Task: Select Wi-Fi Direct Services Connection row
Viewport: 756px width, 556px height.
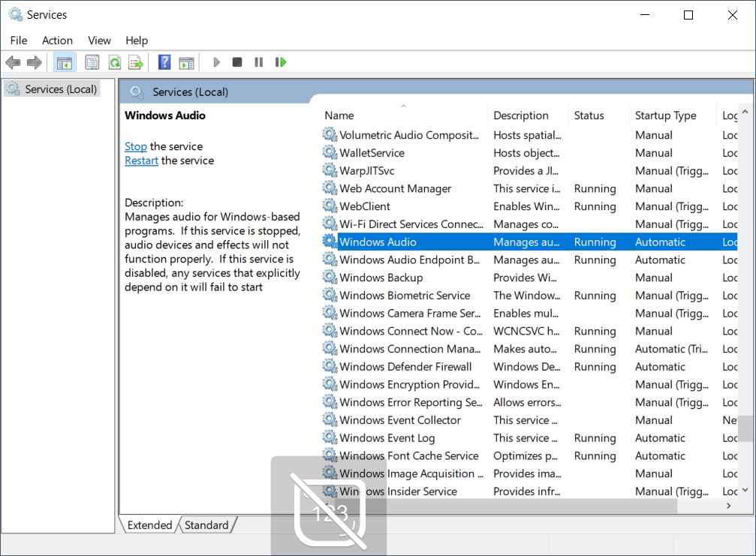Action: [529, 224]
